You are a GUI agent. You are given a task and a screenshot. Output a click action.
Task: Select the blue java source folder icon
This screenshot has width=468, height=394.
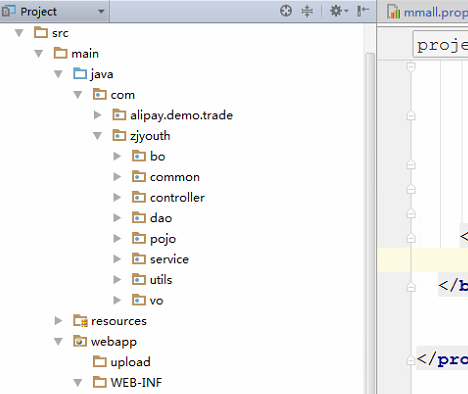80,74
